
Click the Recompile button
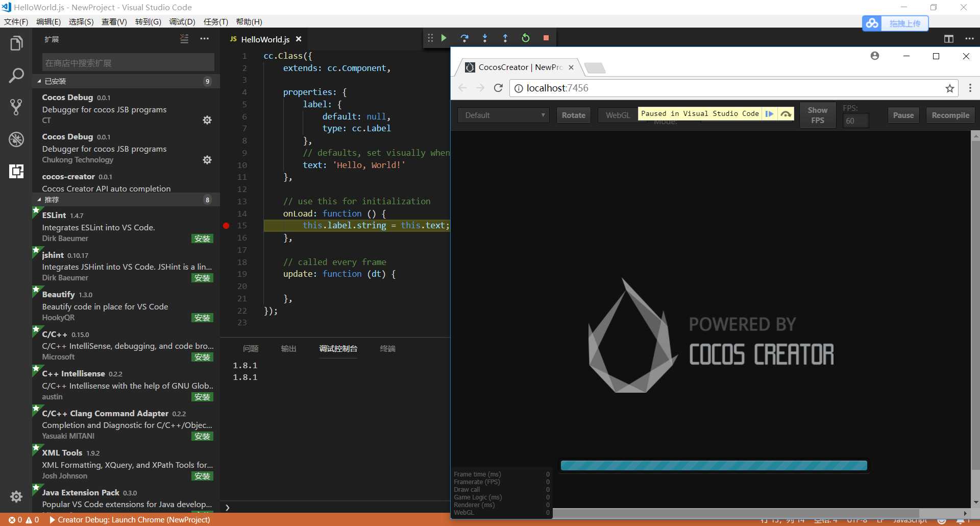pos(950,115)
